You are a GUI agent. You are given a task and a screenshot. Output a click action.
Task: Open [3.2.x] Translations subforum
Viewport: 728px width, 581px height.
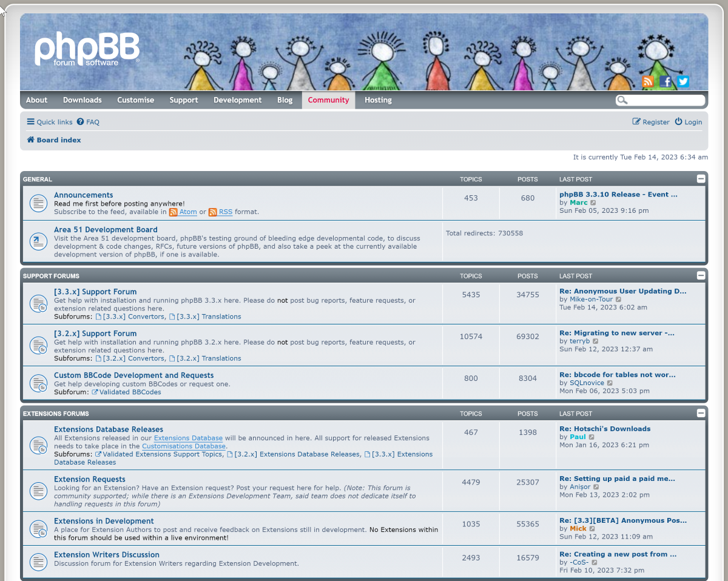[x=205, y=358]
